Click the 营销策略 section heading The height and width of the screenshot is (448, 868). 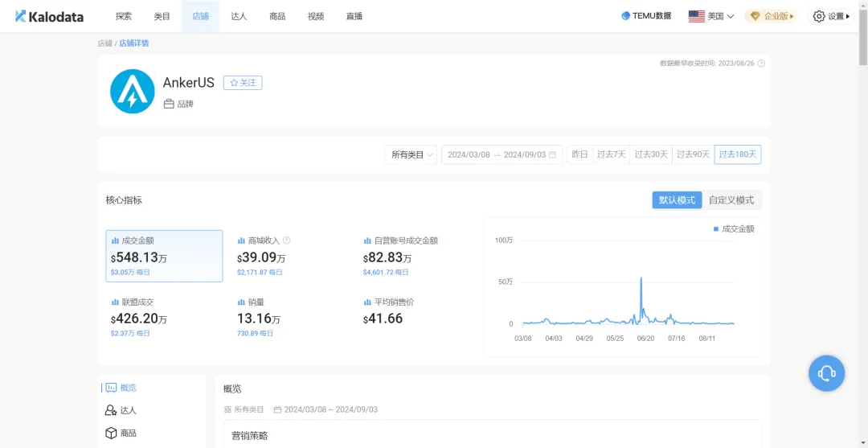249,436
